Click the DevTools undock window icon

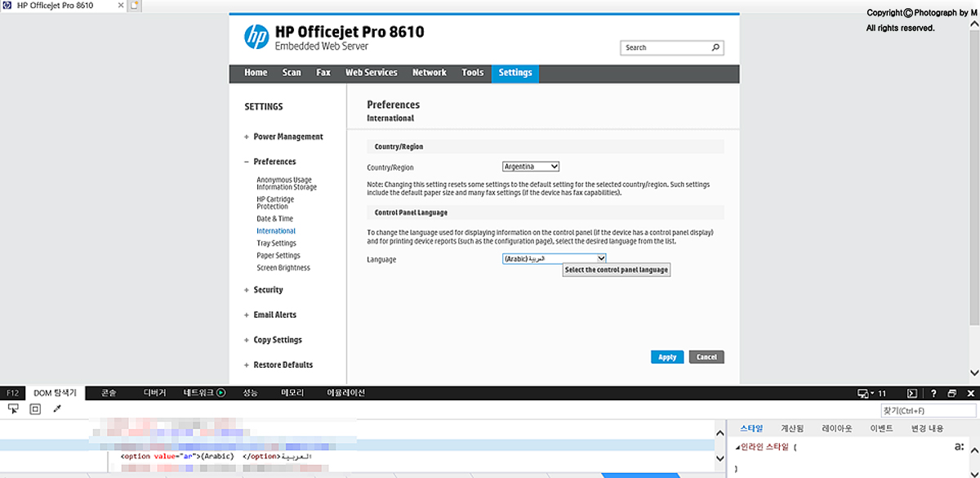coord(952,393)
